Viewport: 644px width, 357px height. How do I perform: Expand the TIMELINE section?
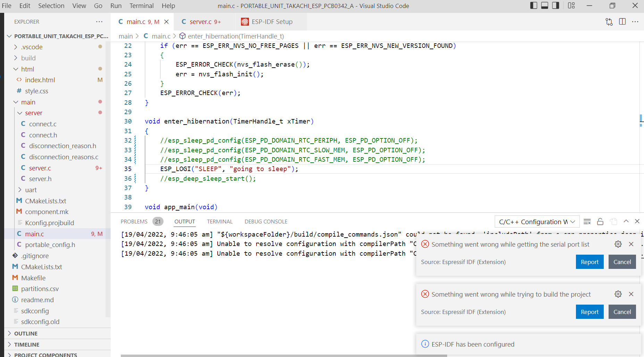pyautogui.click(x=57, y=345)
